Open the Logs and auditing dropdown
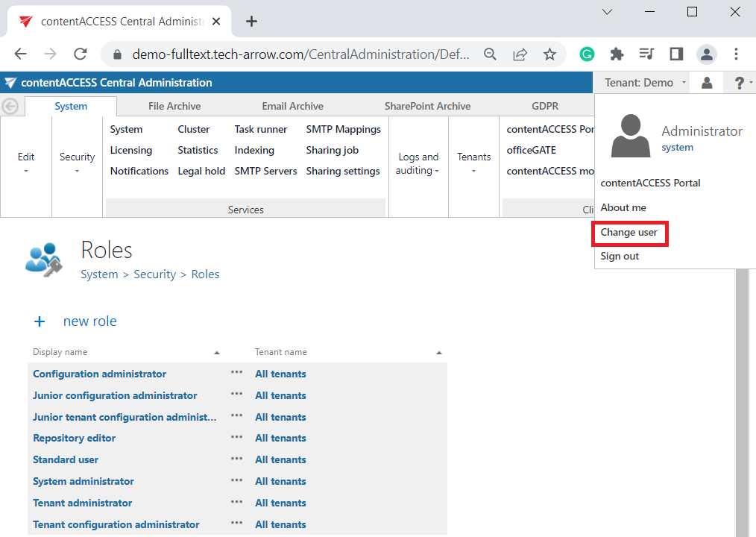This screenshot has width=756, height=537. pos(418,163)
